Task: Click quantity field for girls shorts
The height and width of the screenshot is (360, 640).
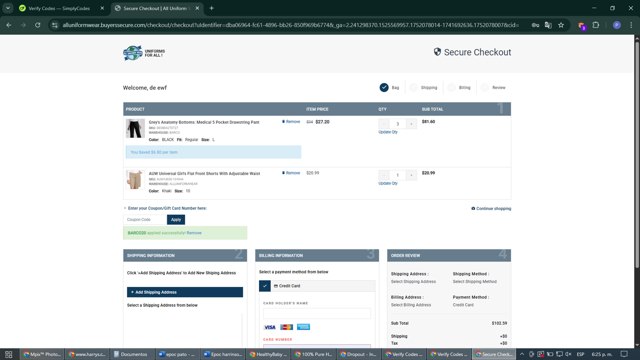Action: point(398,175)
